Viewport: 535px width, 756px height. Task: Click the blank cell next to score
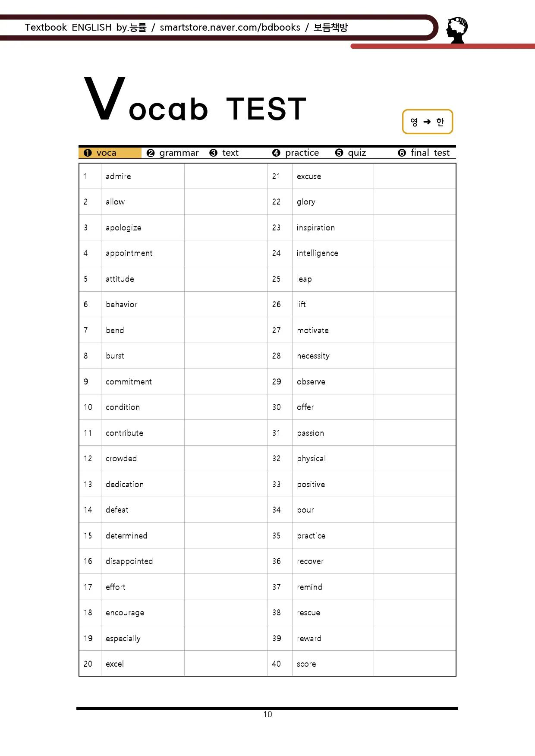click(415, 664)
